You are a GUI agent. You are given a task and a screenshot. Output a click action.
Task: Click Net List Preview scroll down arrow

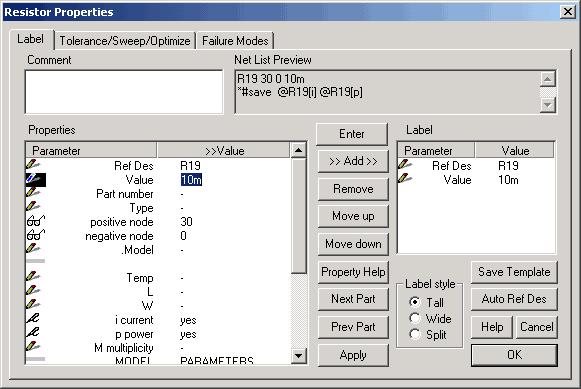tap(548, 105)
